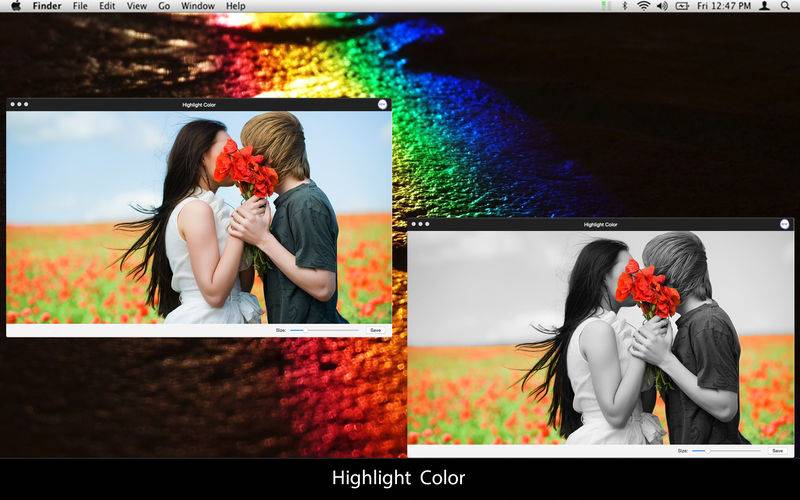Open the Wi-Fi status menu

(x=644, y=6)
